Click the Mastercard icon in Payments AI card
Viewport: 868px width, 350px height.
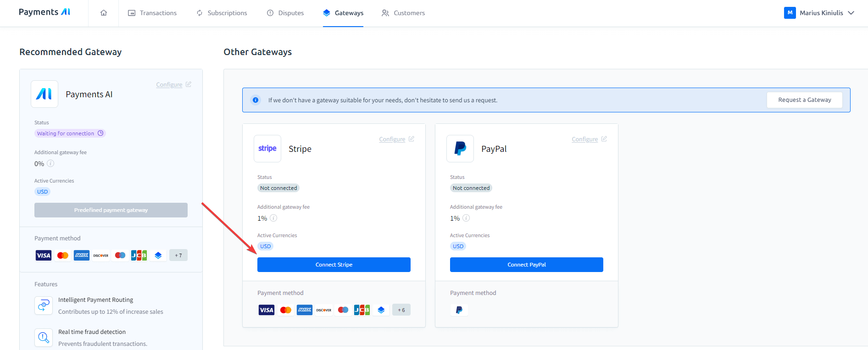tap(63, 256)
